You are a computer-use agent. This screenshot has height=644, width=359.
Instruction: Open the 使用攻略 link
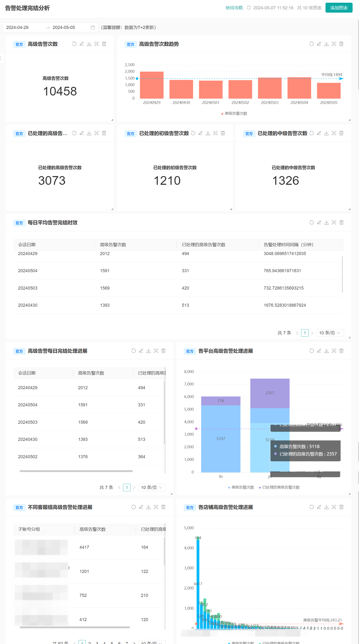(x=234, y=8)
